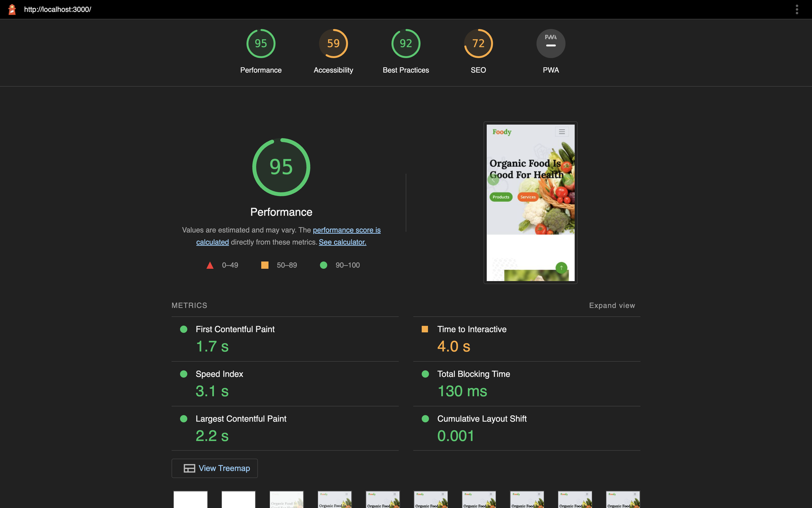Click the treemap grid icon
This screenshot has width=812, height=508.
(x=189, y=468)
